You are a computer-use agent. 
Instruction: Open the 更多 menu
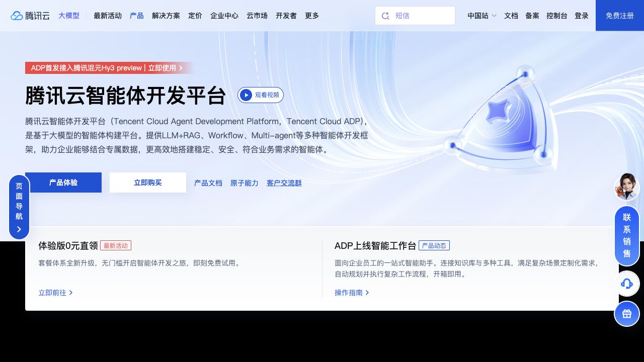click(312, 16)
